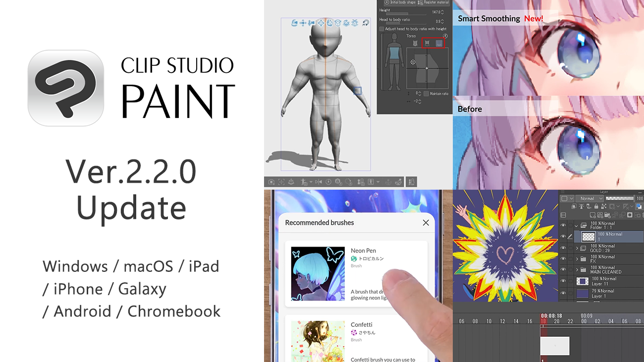Click the new layer folder icon
The width and height of the screenshot is (644, 362).
coord(607,215)
